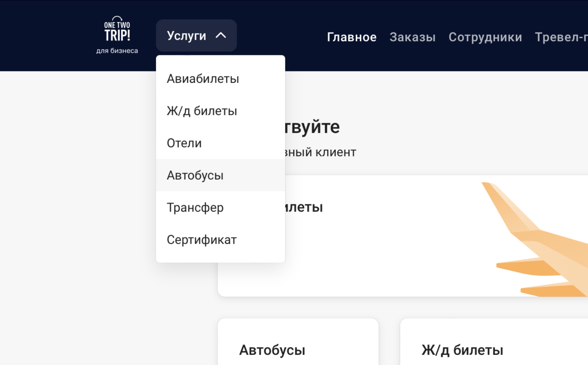Click the OneTwoTrip для бизнеса logo
This screenshot has width=588, height=365.
117,35
